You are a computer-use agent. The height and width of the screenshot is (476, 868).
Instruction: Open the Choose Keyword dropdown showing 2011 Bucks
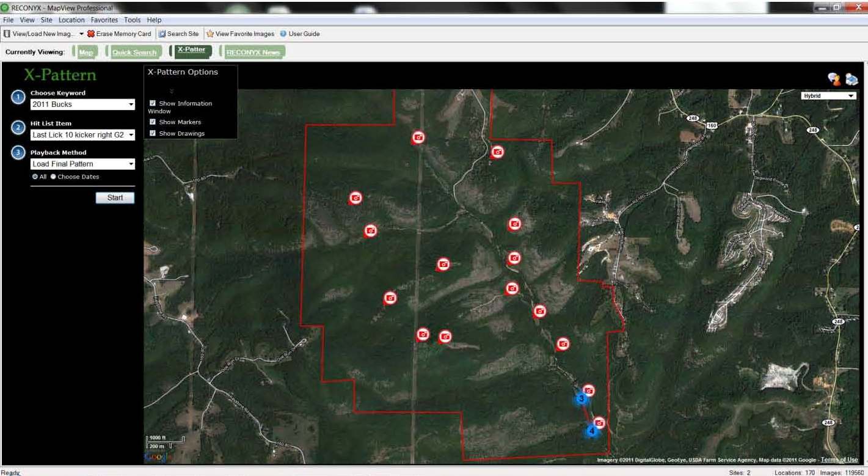(x=82, y=104)
